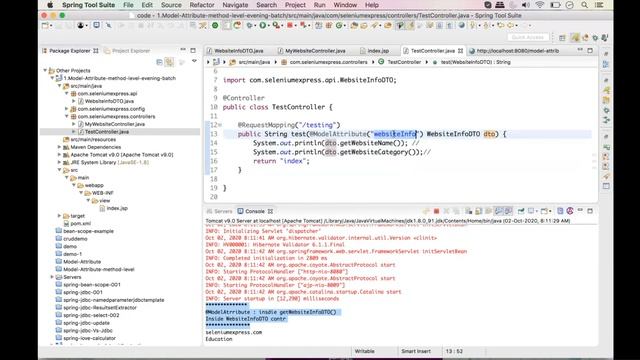Expand Maven Dependencies node

[x=60, y=147]
